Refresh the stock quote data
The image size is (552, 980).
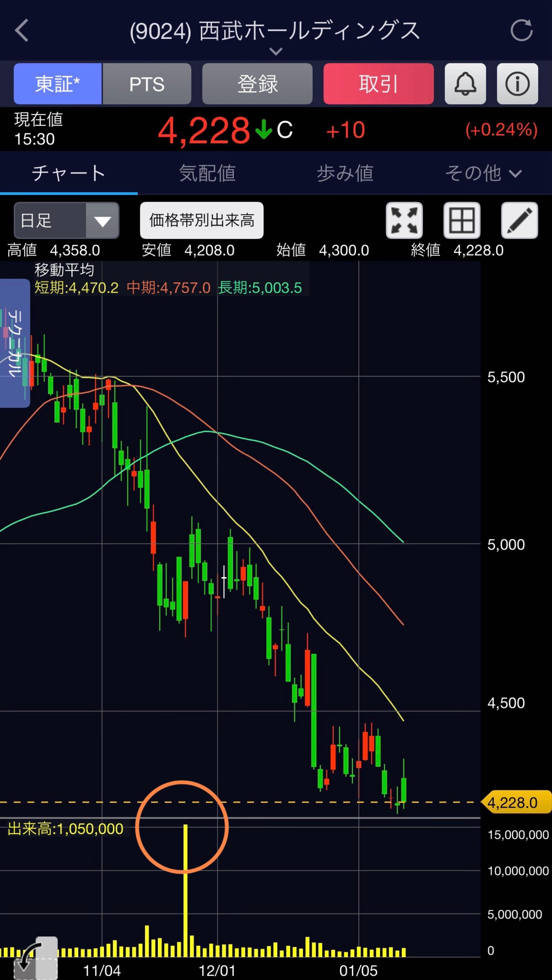click(x=521, y=30)
